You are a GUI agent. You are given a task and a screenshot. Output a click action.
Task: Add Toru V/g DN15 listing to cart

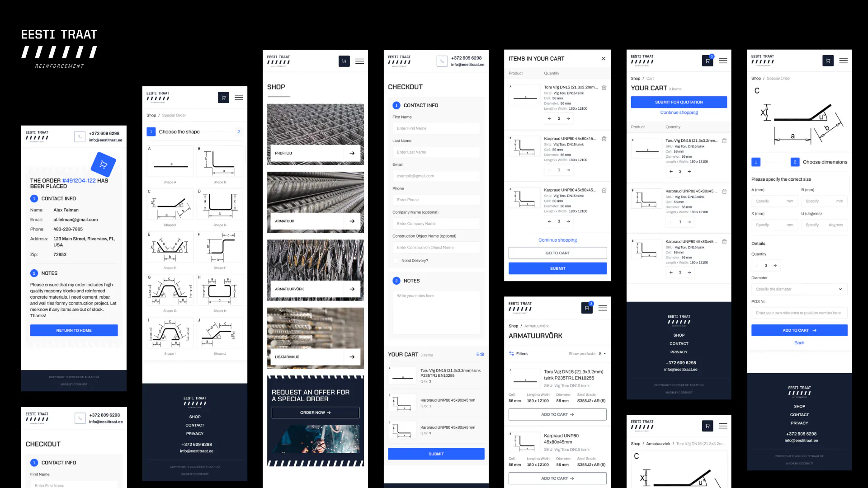[558, 414]
